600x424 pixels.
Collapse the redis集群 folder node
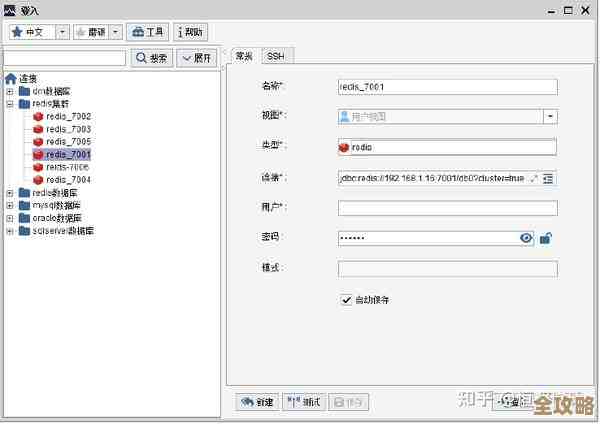click(10, 104)
